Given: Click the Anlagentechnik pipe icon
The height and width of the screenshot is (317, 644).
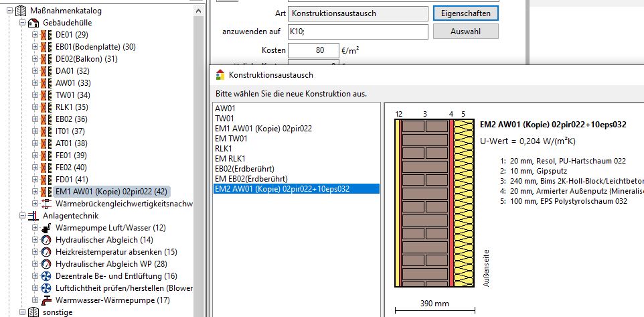Looking at the screenshot, I should click(x=33, y=216).
